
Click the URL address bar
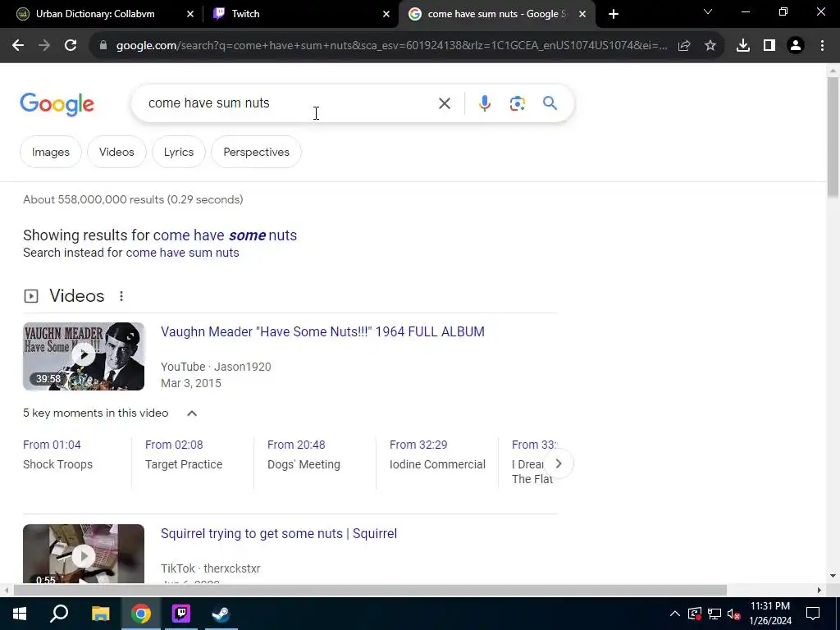(391, 46)
